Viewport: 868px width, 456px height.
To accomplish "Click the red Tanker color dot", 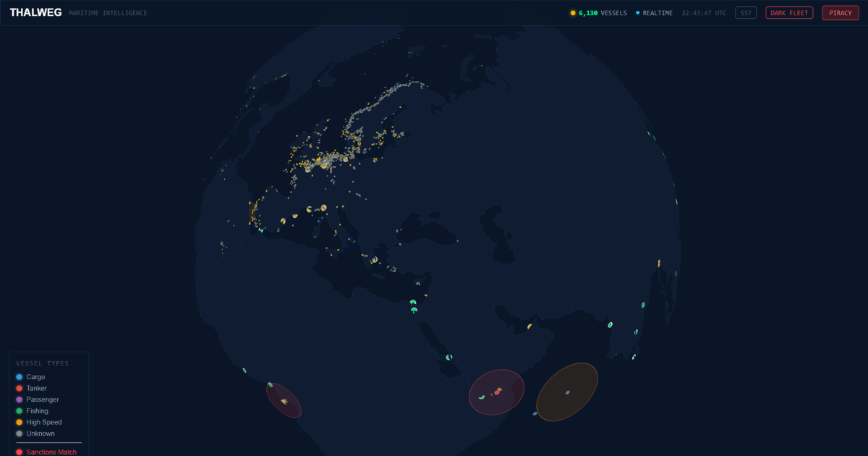I will click(x=19, y=389).
